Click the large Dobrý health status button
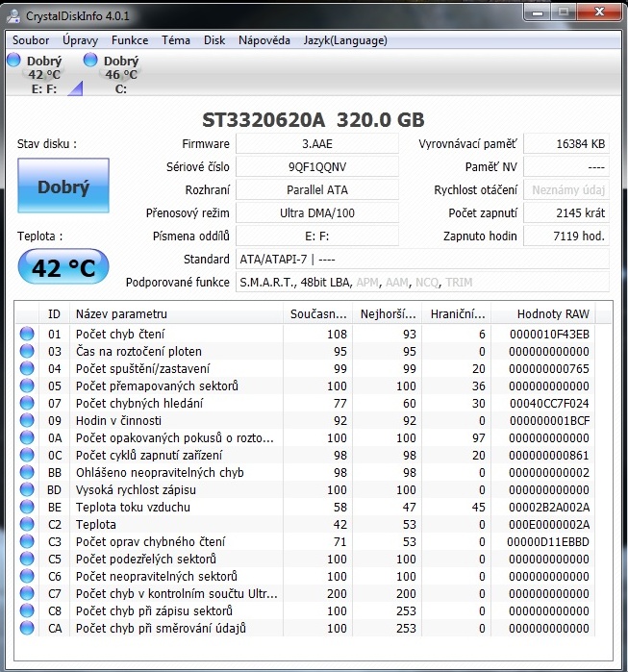 click(63, 186)
